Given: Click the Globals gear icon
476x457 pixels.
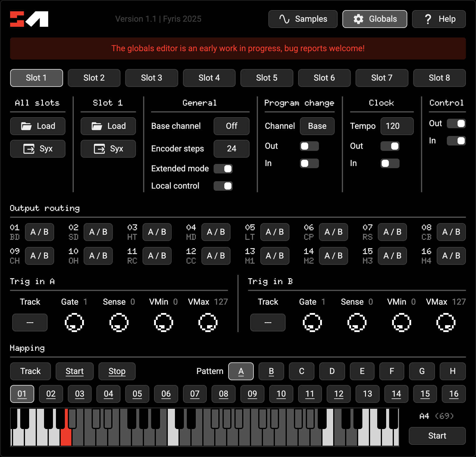Looking at the screenshot, I should [358, 19].
